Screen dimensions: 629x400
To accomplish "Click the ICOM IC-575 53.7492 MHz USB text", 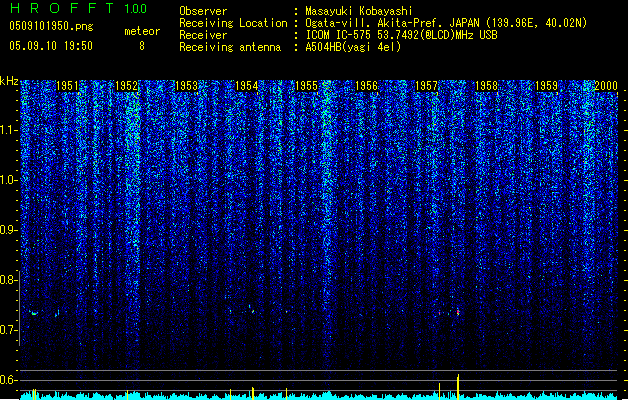I will (401, 35).
